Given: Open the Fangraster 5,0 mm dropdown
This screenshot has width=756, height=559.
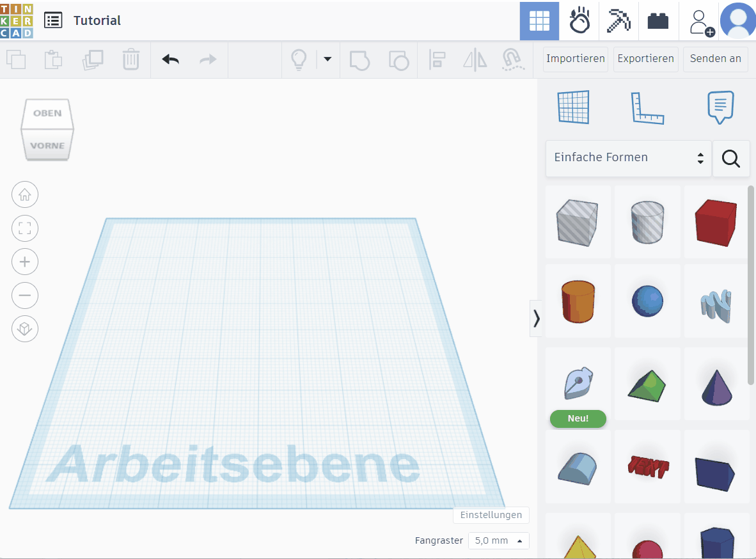Looking at the screenshot, I should (498, 540).
